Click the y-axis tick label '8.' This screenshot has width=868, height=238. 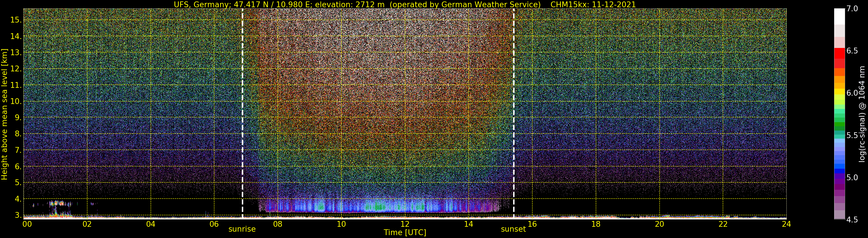[x=18, y=134]
